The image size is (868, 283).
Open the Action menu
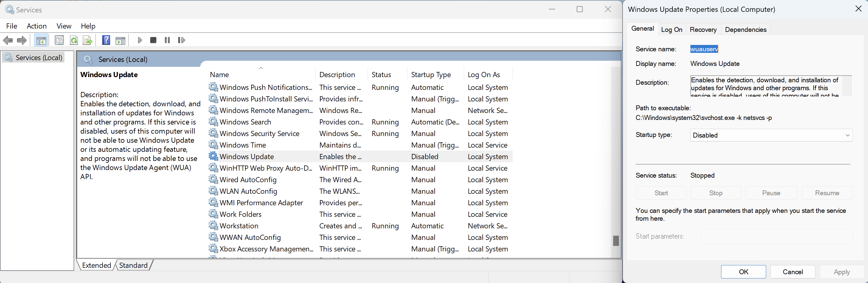[x=36, y=26]
